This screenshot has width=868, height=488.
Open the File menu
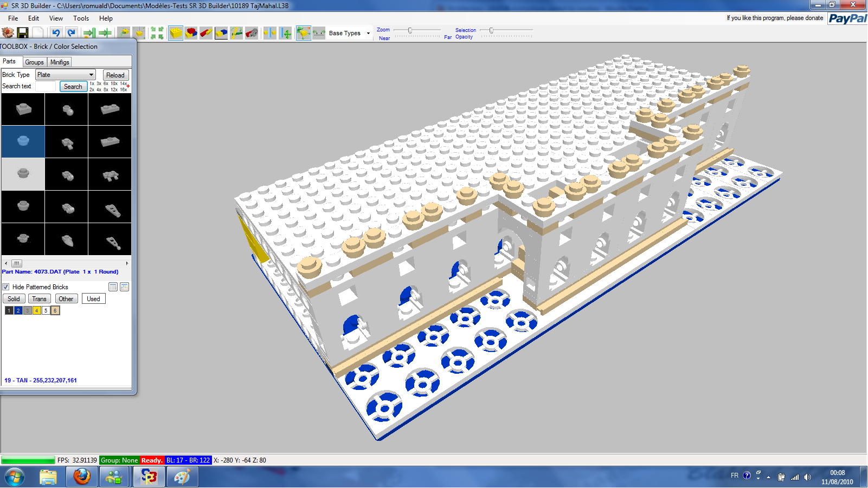(x=13, y=18)
